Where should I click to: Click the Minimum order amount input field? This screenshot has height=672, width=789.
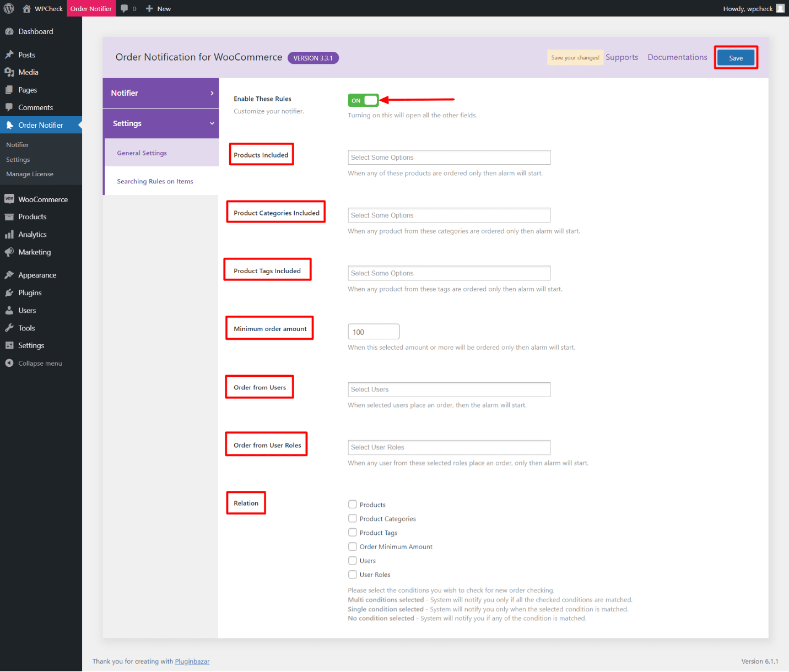(374, 332)
